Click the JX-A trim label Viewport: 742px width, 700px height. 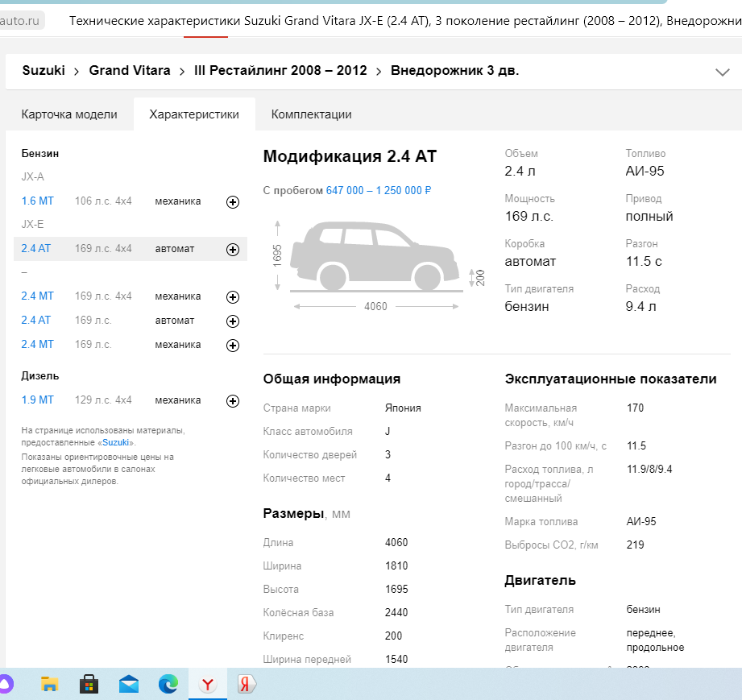click(x=32, y=177)
